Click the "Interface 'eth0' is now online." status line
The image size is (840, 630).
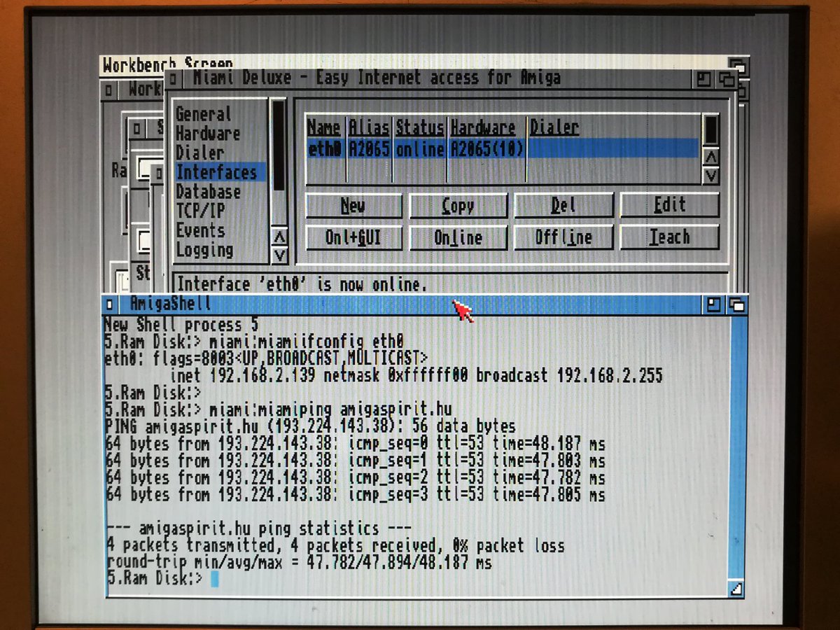302,284
